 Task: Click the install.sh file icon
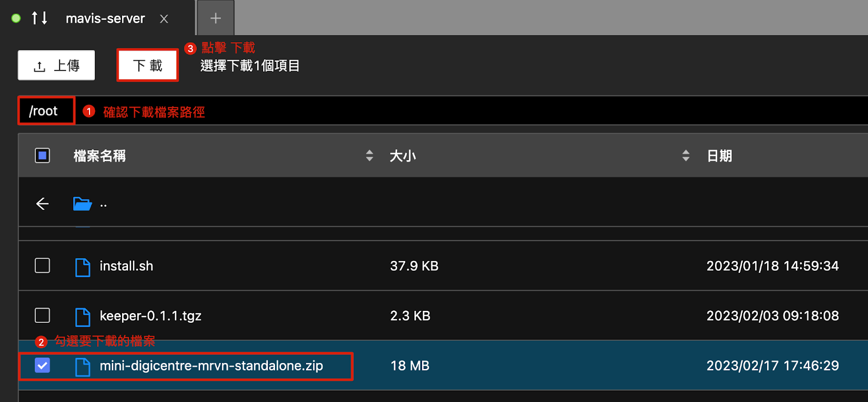82,267
